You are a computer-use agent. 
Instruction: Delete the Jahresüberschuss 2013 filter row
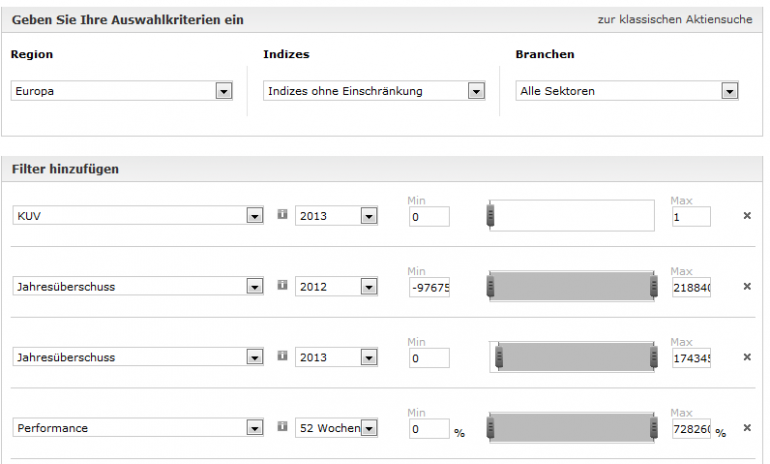[x=746, y=357]
